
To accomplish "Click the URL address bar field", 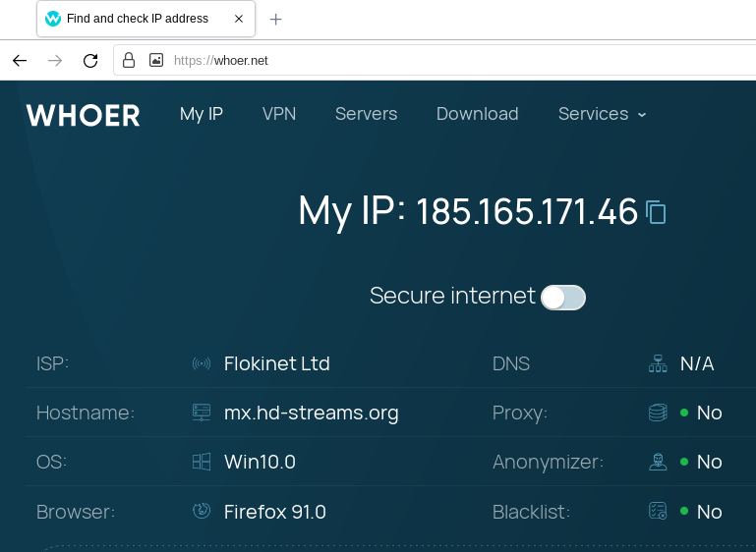I will tap(434, 60).
